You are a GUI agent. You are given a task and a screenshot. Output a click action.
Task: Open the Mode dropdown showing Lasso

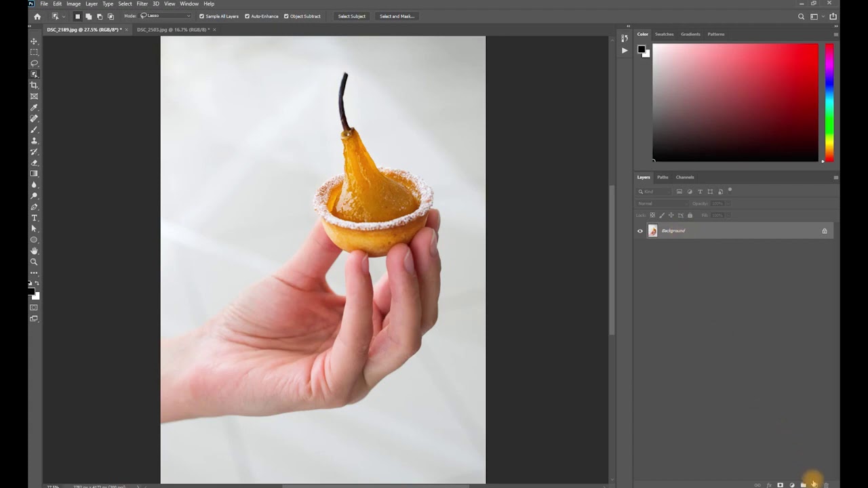[x=165, y=16]
